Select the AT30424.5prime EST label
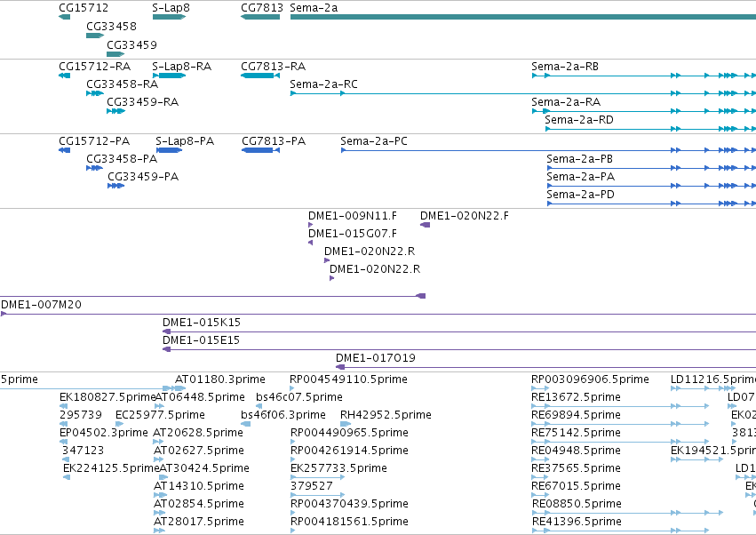The image size is (756, 535). (204, 468)
